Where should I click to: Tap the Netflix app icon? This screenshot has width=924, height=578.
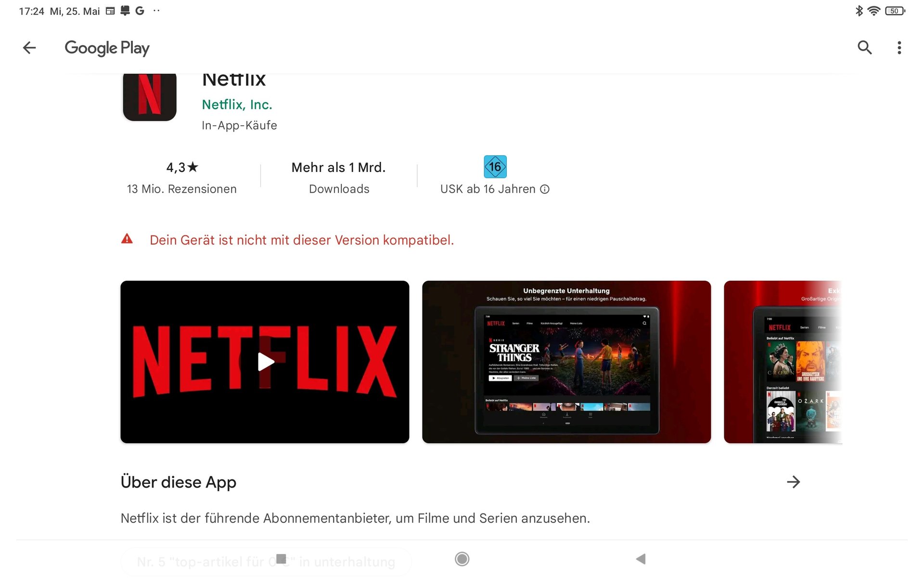[150, 96]
